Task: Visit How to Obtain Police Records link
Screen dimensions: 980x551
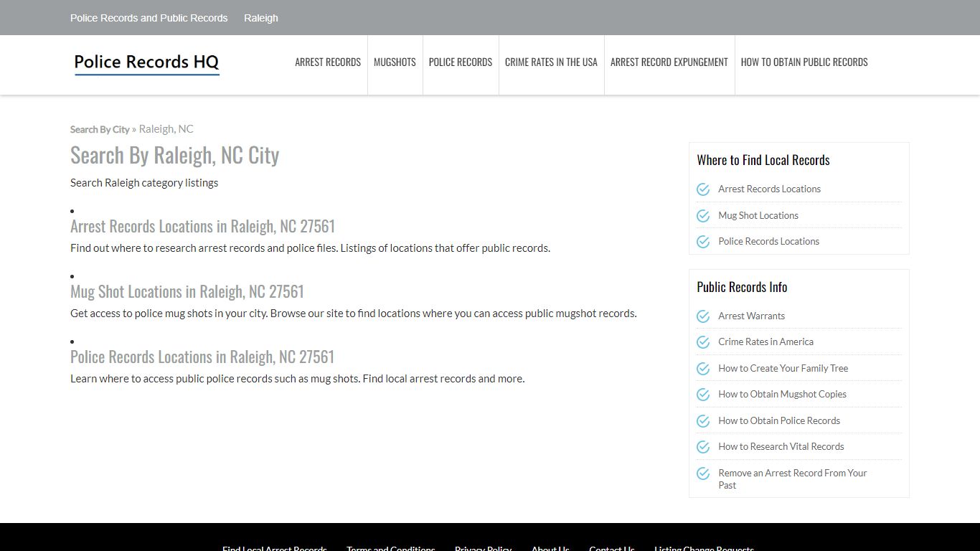Action: point(779,420)
